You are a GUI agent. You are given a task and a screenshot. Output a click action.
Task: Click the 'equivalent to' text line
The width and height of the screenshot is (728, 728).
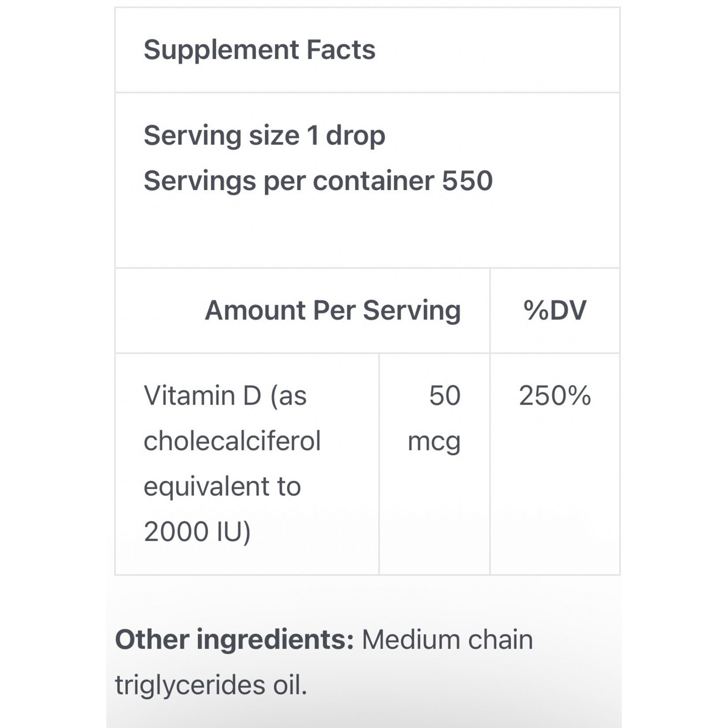coord(222,487)
